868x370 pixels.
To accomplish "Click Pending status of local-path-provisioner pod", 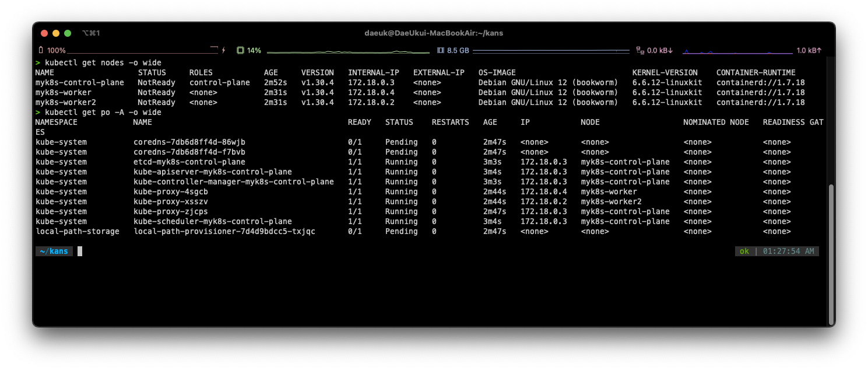I will click(402, 231).
